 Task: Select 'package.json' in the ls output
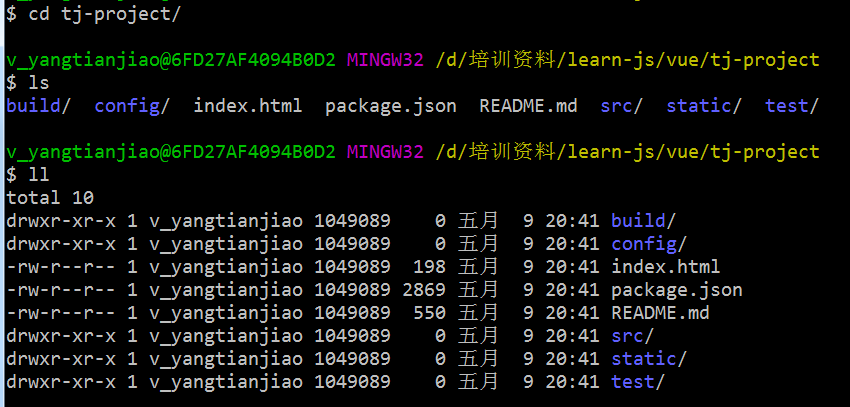pyautogui.click(x=391, y=106)
